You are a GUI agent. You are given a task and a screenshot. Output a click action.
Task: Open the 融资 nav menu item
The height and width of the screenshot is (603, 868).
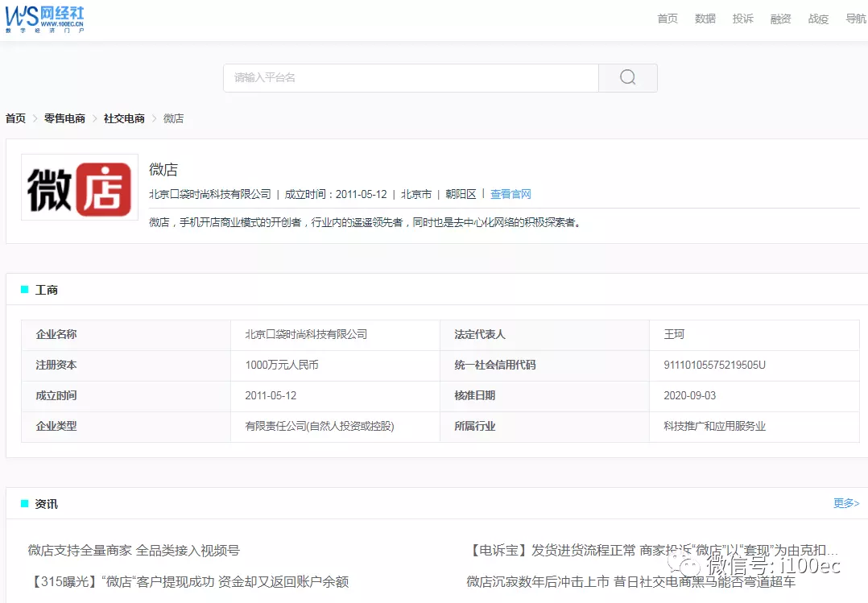[780, 19]
